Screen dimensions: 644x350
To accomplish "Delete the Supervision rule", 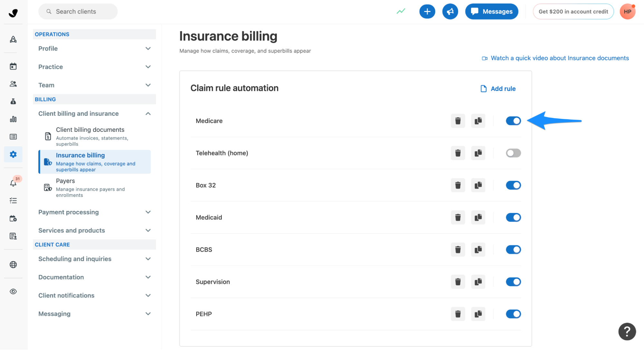I will click(x=457, y=282).
